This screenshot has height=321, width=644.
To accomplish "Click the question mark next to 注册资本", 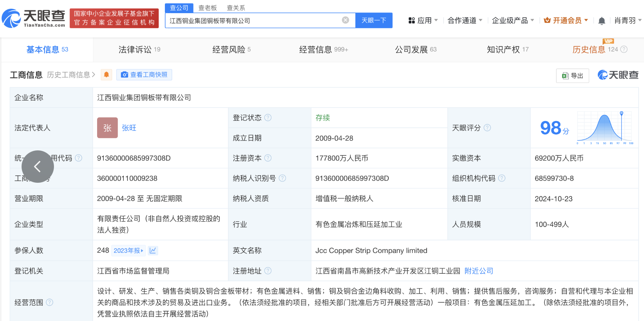I will (x=268, y=158).
